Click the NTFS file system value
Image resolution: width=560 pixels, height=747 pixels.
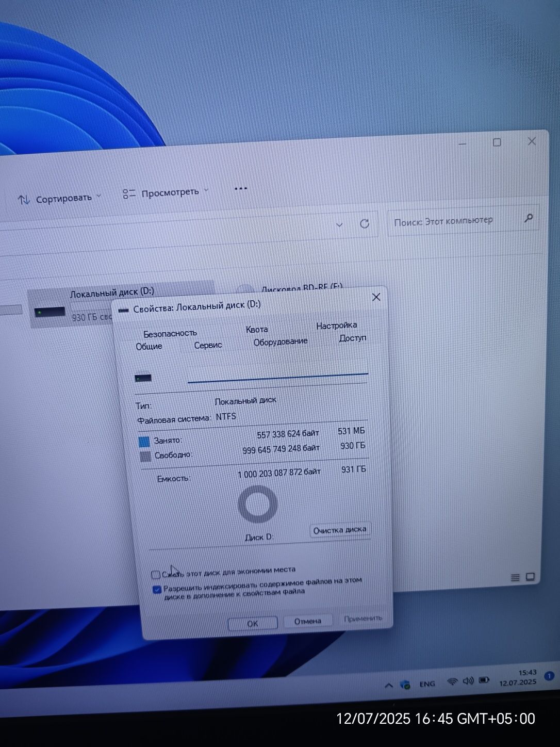click(226, 416)
